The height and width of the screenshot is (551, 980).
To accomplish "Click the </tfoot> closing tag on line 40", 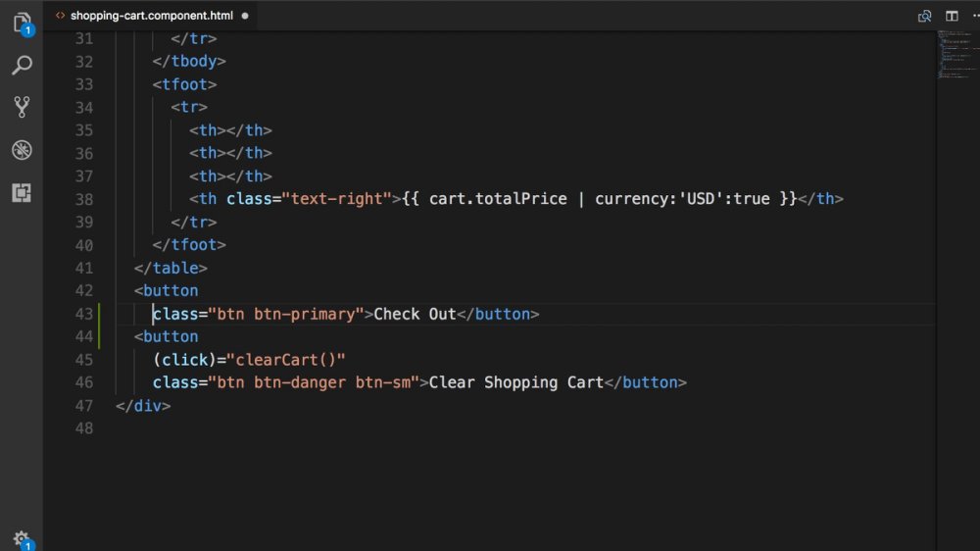I will pos(189,245).
